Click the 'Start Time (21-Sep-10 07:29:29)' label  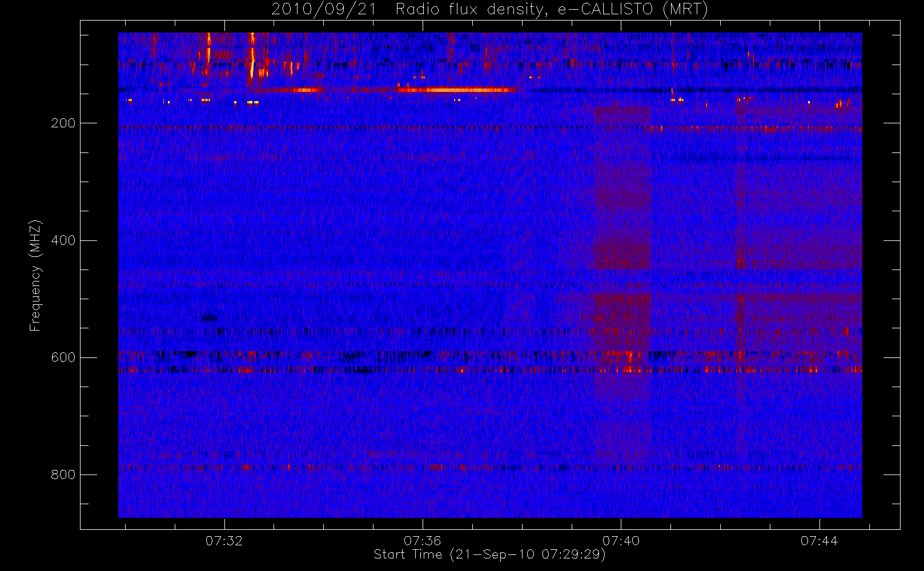[x=489, y=554]
